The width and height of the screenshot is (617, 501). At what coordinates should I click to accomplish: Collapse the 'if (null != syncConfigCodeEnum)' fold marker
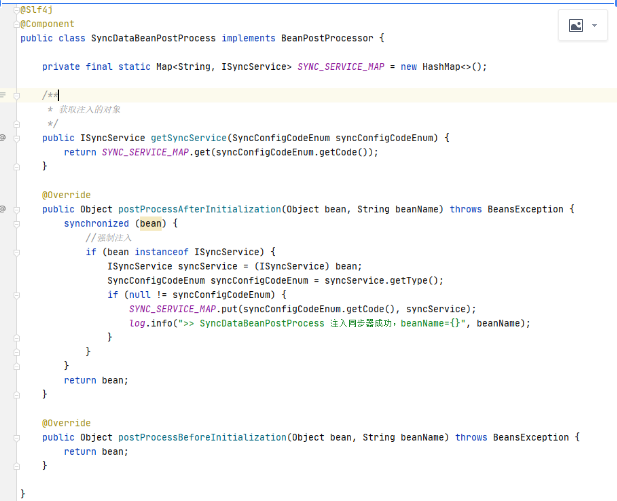[17, 295]
